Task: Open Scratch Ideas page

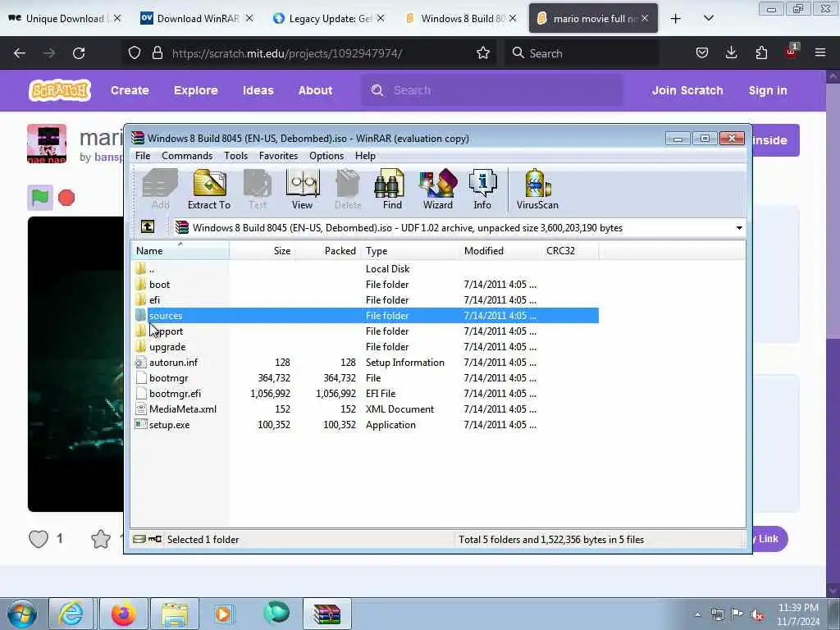Action: 258,90
